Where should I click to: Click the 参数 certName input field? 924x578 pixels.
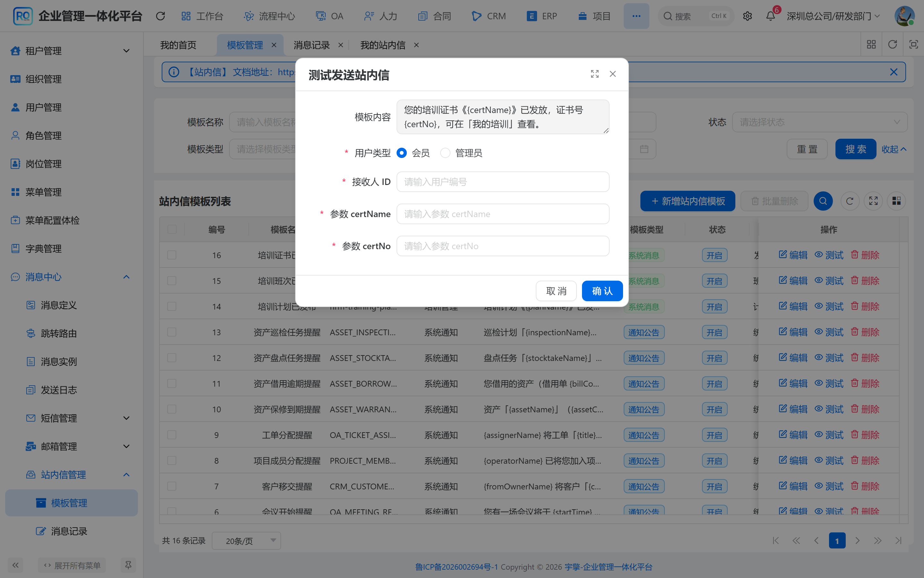tap(502, 214)
